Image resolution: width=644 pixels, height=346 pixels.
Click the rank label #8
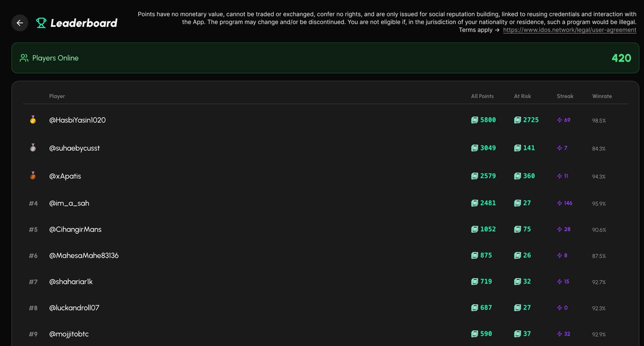[x=33, y=308]
